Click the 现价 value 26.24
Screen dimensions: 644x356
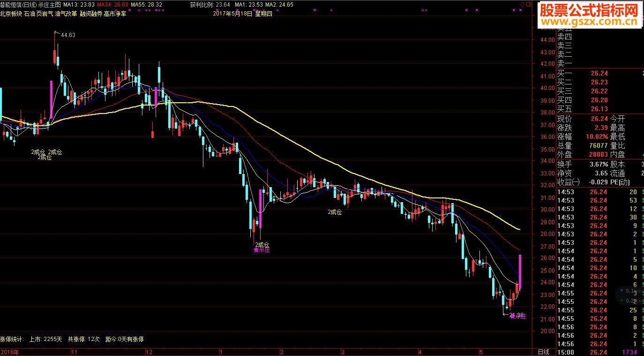(599, 119)
